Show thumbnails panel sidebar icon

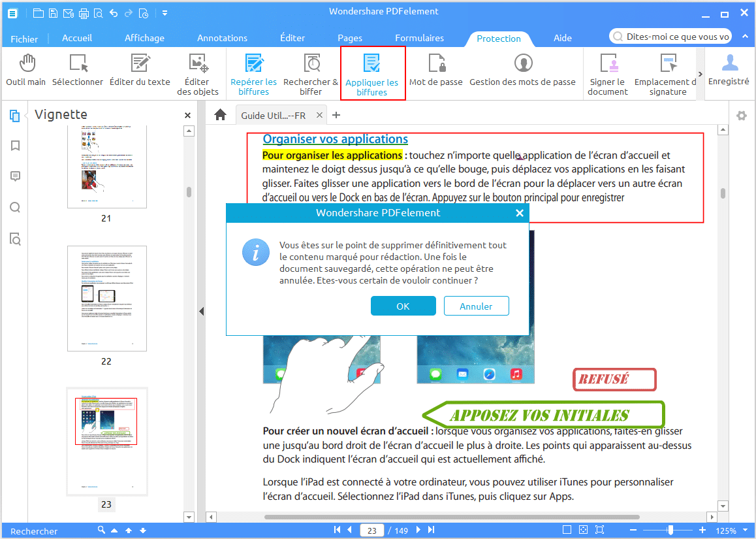[15, 116]
